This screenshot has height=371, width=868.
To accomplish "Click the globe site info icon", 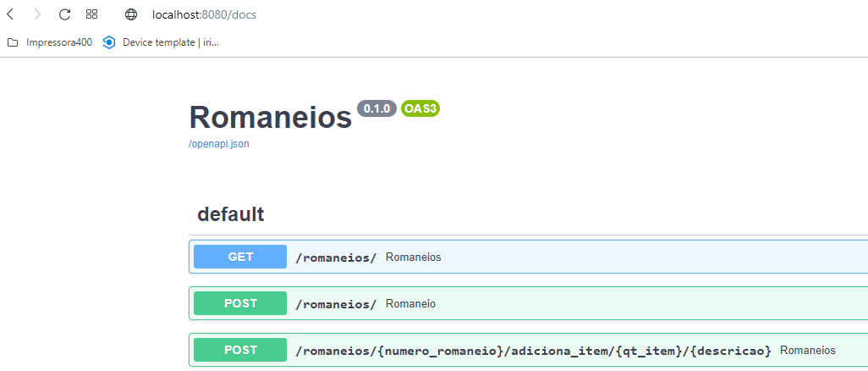I will tap(131, 14).
